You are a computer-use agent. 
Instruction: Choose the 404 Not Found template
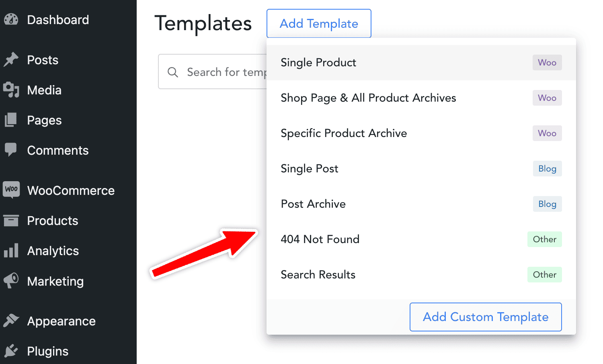[421, 239]
